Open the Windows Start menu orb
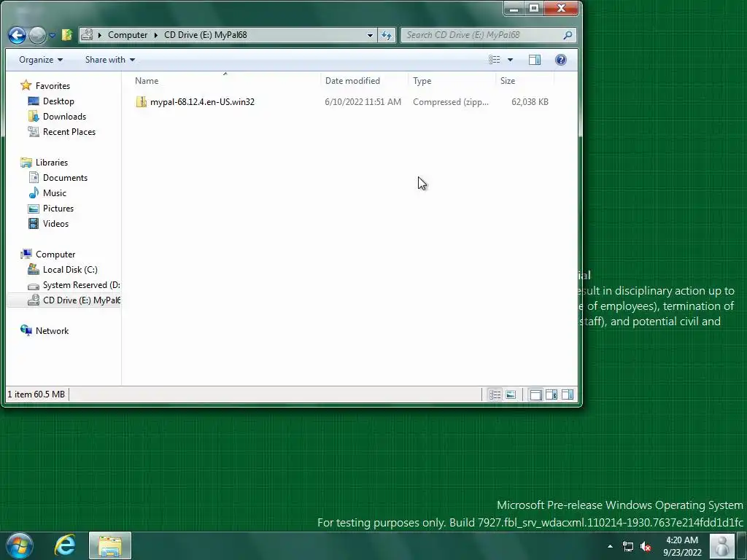Viewport: 747px width, 560px height. 20,545
